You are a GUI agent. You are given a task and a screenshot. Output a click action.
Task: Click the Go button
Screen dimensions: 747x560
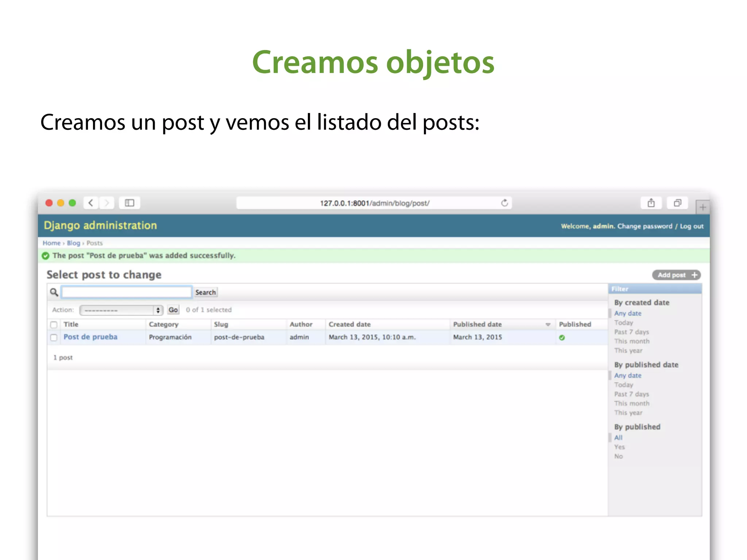click(x=173, y=310)
